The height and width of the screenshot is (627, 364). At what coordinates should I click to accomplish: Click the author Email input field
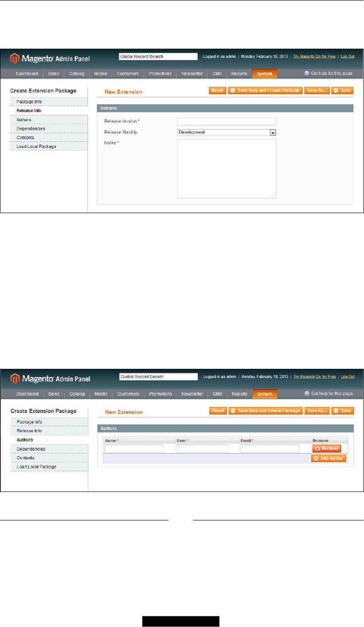pyautogui.click(x=270, y=449)
